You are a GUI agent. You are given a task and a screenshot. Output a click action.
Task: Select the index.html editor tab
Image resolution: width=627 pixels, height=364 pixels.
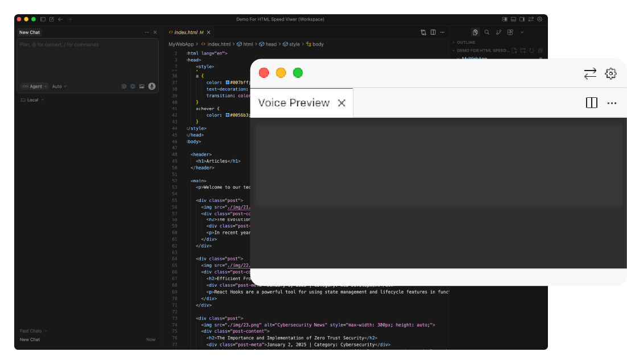click(x=187, y=32)
